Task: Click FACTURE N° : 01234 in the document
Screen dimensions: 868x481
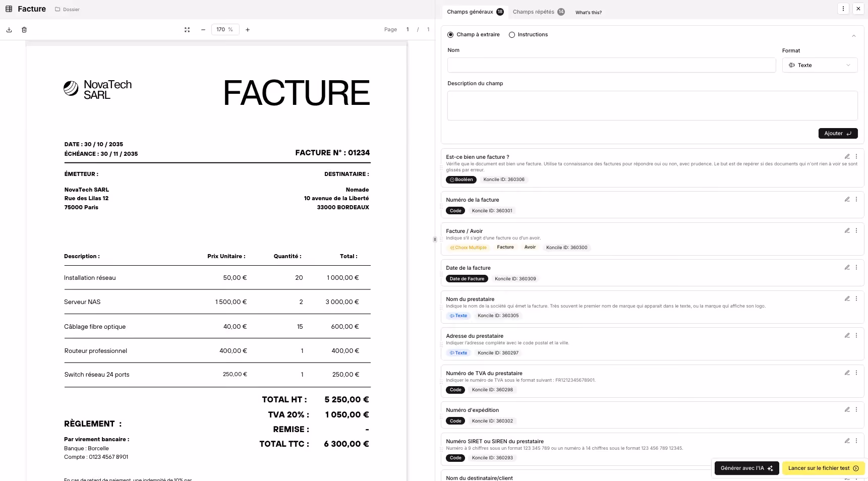Action: [x=332, y=153]
